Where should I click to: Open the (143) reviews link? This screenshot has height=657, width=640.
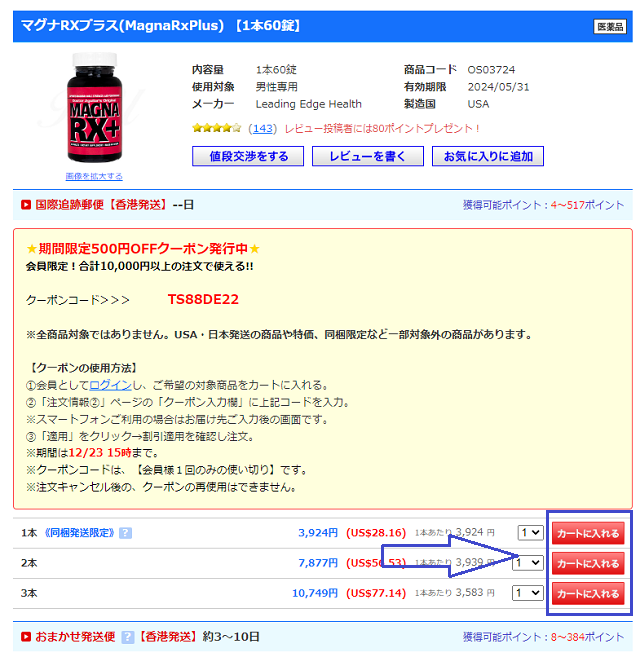point(263,128)
